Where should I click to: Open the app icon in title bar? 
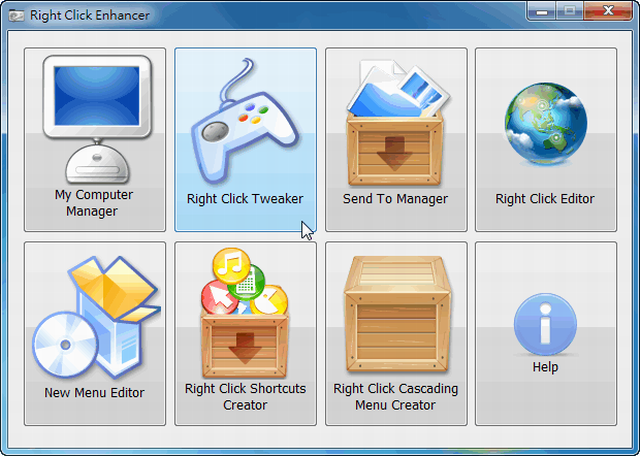coord(17,16)
